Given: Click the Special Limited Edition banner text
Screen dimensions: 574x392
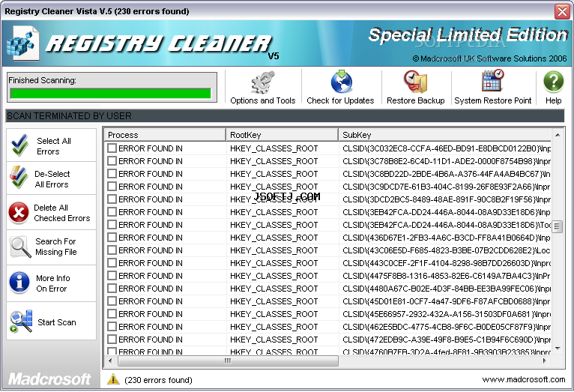Looking at the screenshot, I should pos(468,34).
